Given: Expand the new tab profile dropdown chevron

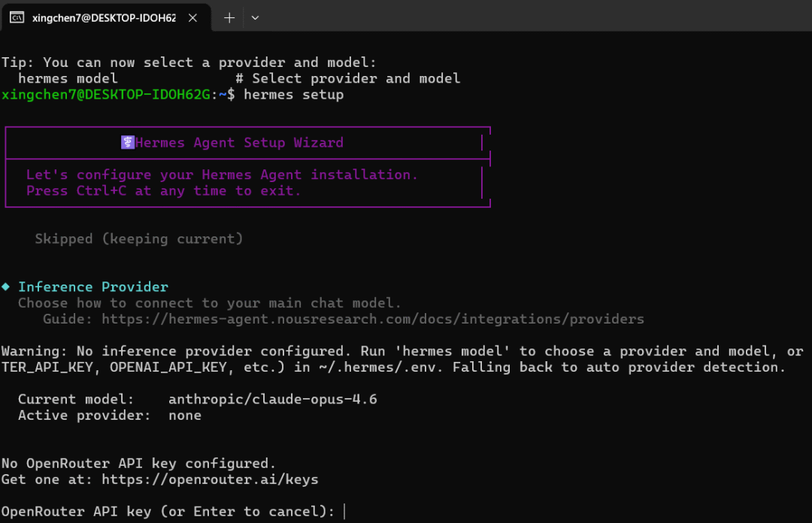Looking at the screenshot, I should point(255,18).
